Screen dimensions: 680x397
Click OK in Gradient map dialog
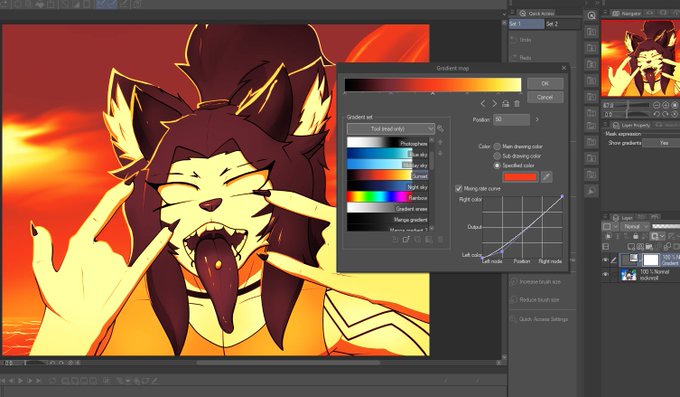(545, 83)
